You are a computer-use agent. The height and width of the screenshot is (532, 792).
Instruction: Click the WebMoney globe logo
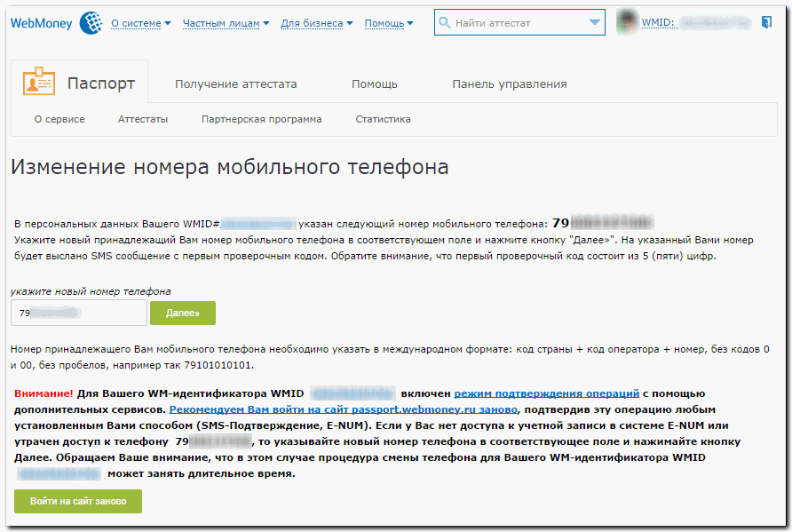(x=91, y=23)
